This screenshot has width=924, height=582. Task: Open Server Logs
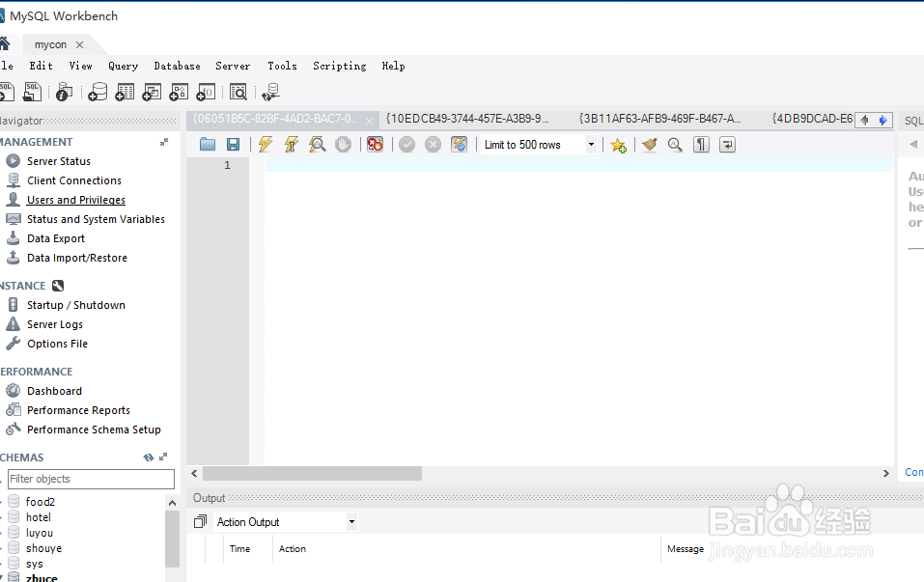tap(54, 324)
